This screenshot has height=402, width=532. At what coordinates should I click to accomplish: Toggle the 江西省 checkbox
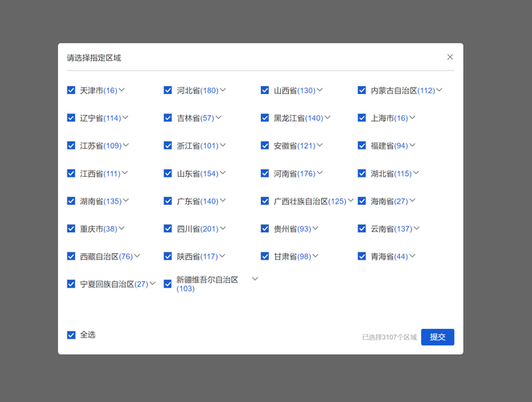(71, 174)
